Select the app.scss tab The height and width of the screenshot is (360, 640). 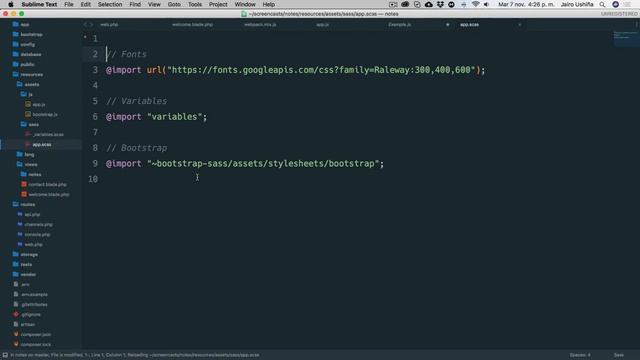coord(469,24)
